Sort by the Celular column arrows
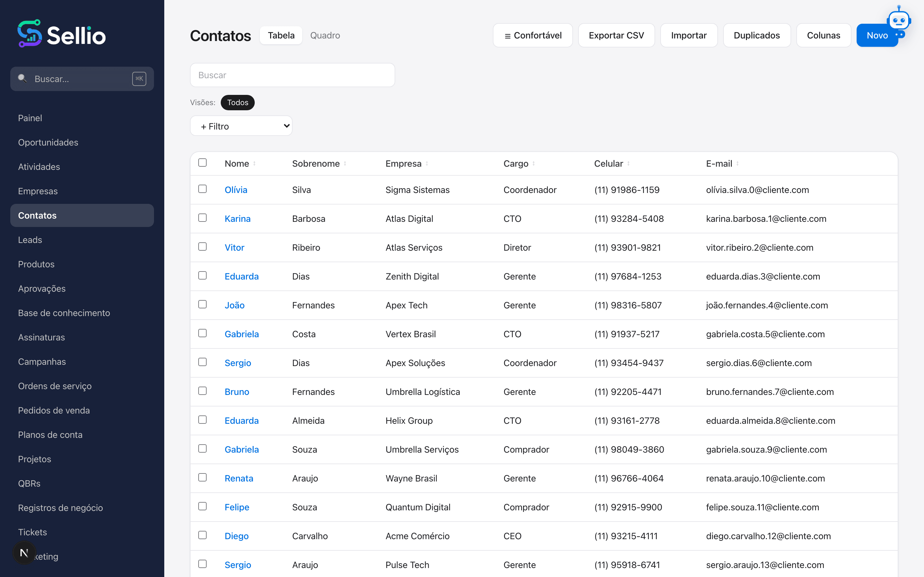Viewport: 924px width, 577px height. (629, 164)
